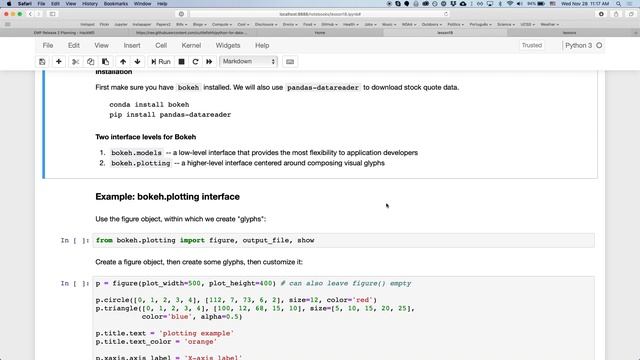640x360 pixels.
Task: Open the Apple menu
Action: click(x=9, y=4)
